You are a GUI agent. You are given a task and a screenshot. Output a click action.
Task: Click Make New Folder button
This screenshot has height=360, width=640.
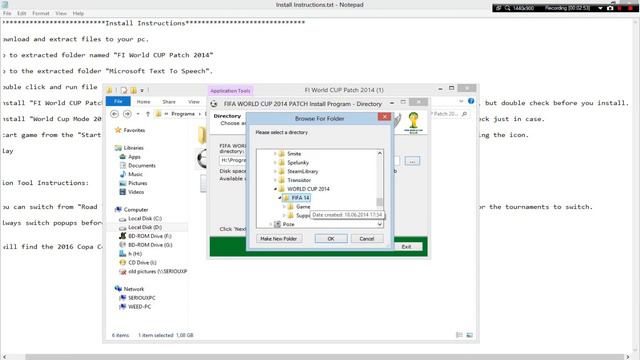pyautogui.click(x=279, y=238)
